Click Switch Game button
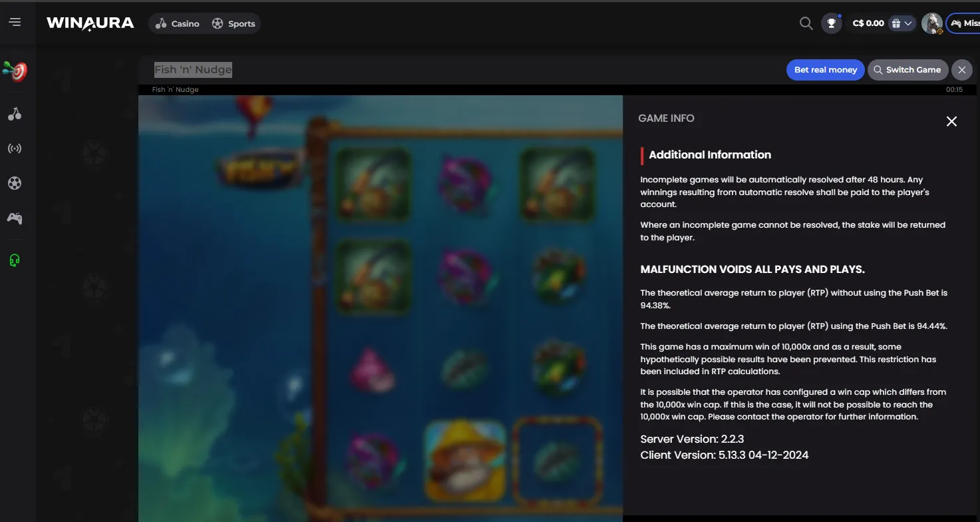This screenshot has width=980, height=522. pos(907,70)
